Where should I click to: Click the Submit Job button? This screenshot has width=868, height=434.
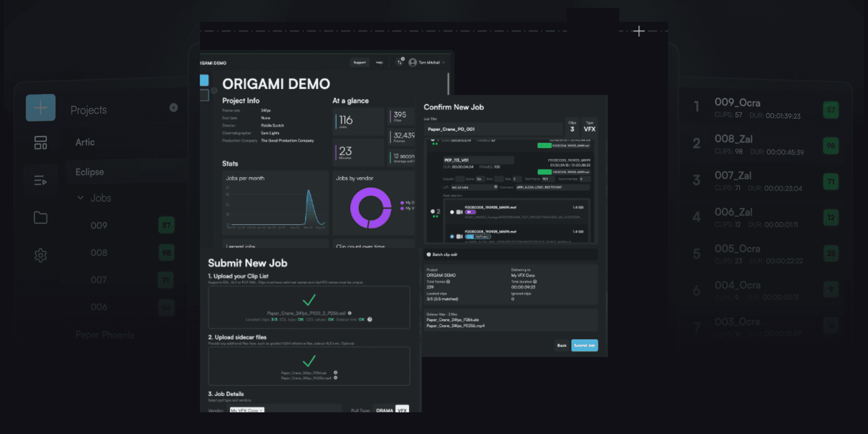[x=585, y=345]
